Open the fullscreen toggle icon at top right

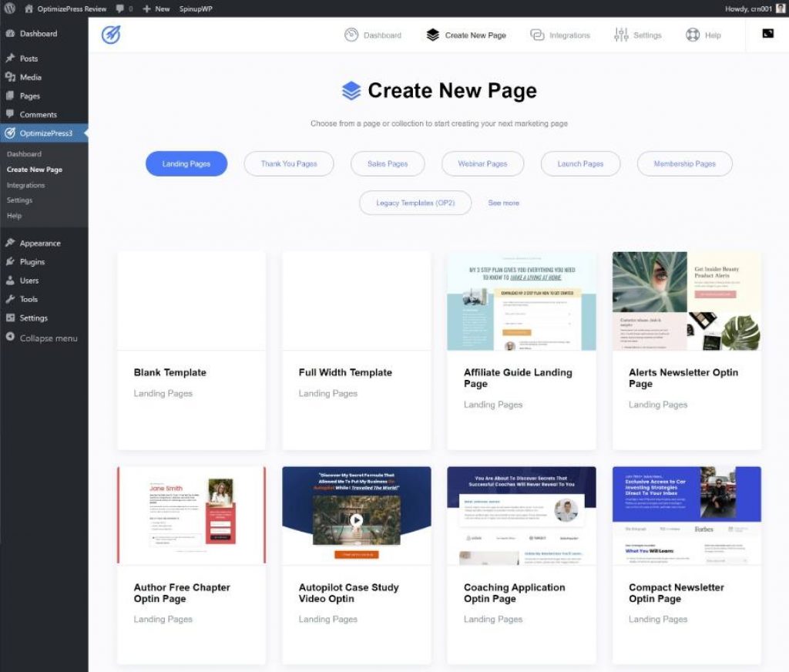coord(767,34)
